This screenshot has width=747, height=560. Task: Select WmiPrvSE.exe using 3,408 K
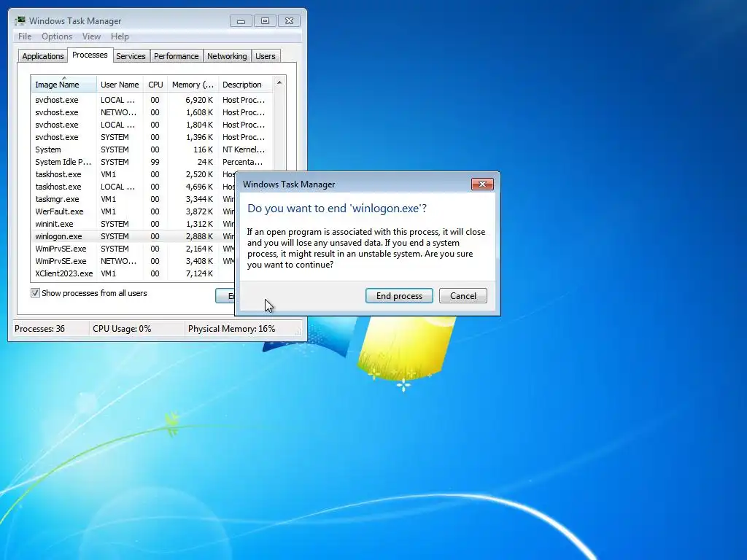click(x=133, y=261)
